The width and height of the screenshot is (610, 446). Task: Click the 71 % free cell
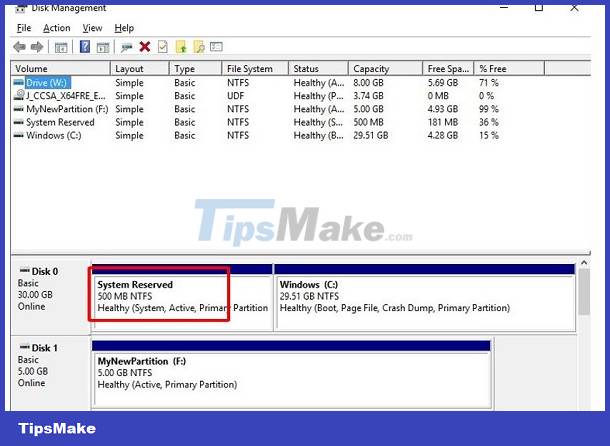489,83
